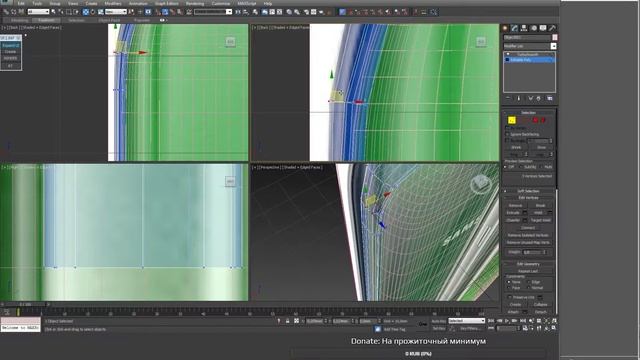This screenshot has height=360, width=640.
Task: Open the Utilities command panel tab
Action: (552, 28)
